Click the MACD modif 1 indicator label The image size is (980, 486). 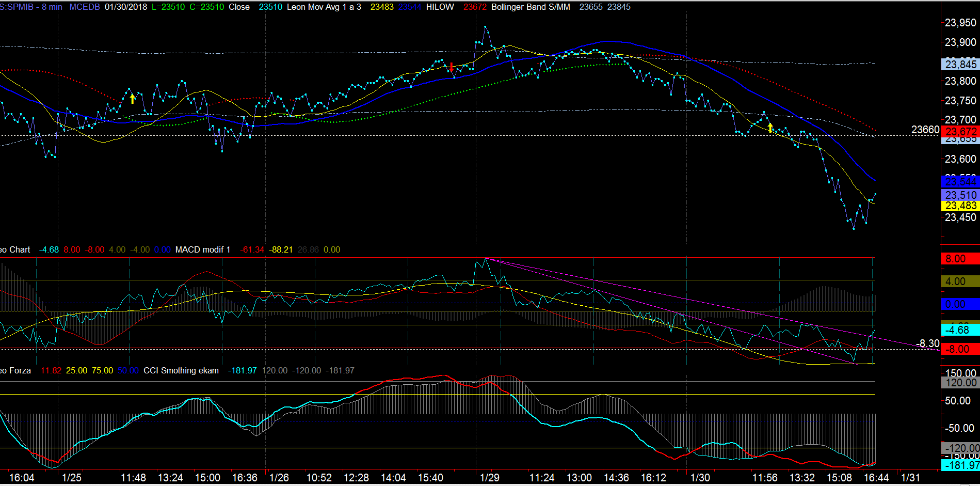click(203, 250)
